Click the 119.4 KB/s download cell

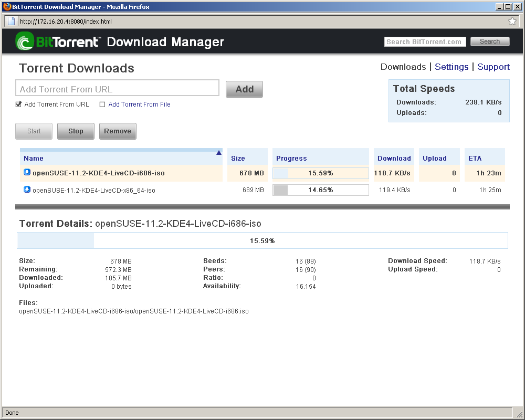tap(394, 190)
